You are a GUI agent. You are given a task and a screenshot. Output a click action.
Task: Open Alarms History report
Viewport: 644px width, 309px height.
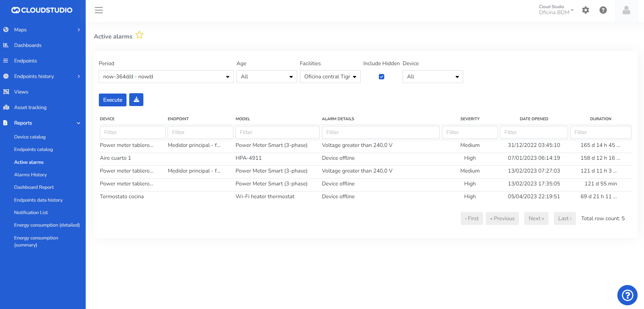tap(30, 175)
